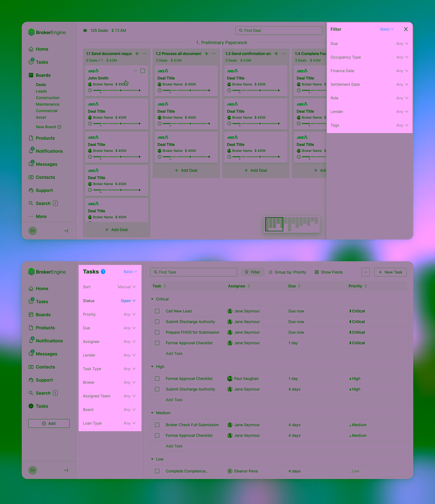
Task: Click Add Deal under Process all documents column
Action: 186,170
